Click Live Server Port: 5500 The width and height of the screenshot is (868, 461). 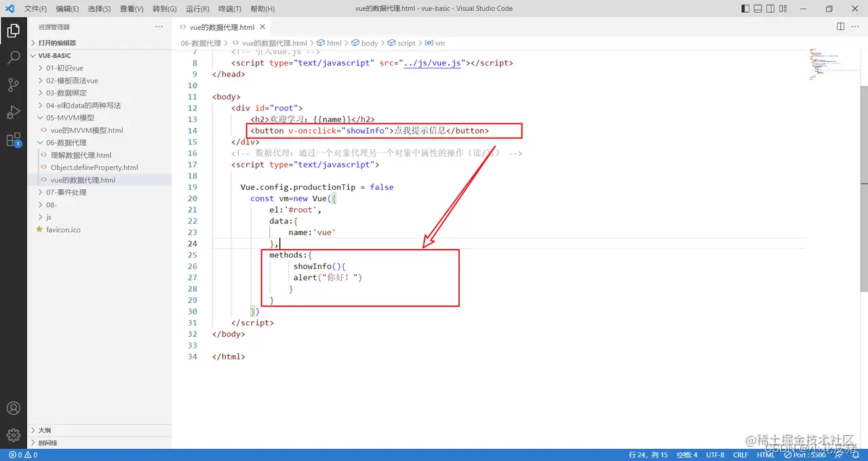pyautogui.click(x=806, y=455)
